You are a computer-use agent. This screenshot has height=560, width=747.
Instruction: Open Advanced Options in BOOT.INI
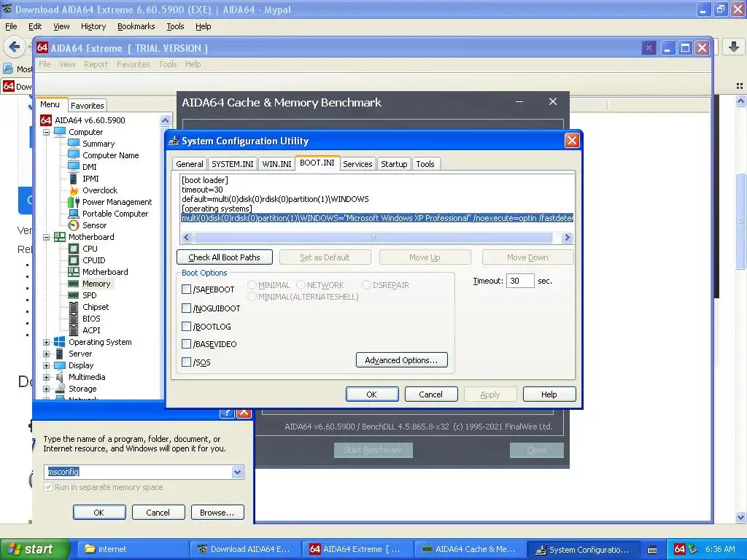(x=402, y=360)
